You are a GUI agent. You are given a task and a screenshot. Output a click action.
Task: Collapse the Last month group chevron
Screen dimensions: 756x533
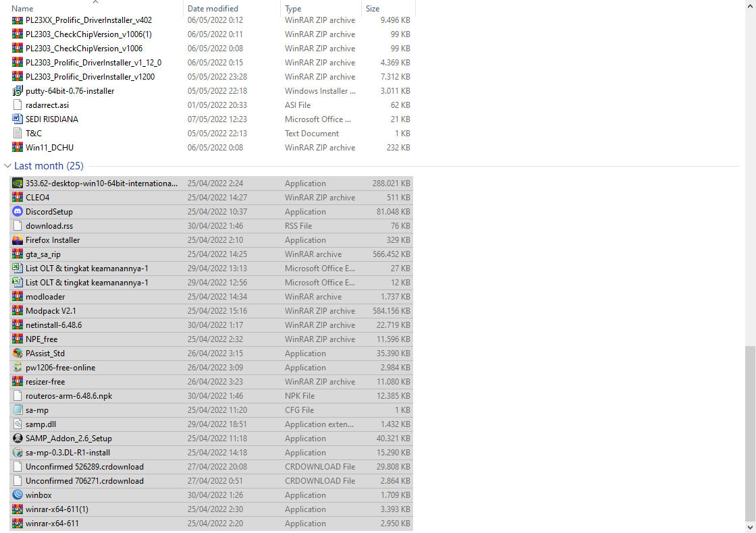[7, 166]
